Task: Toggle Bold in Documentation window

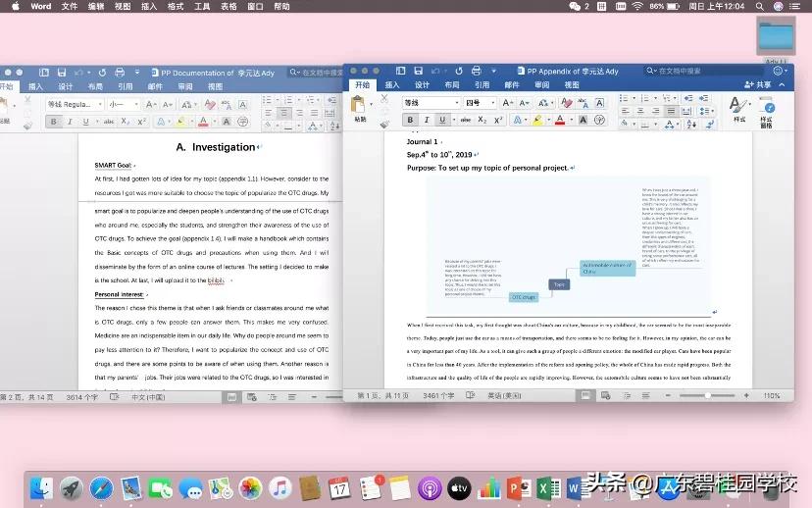Action: pos(53,122)
